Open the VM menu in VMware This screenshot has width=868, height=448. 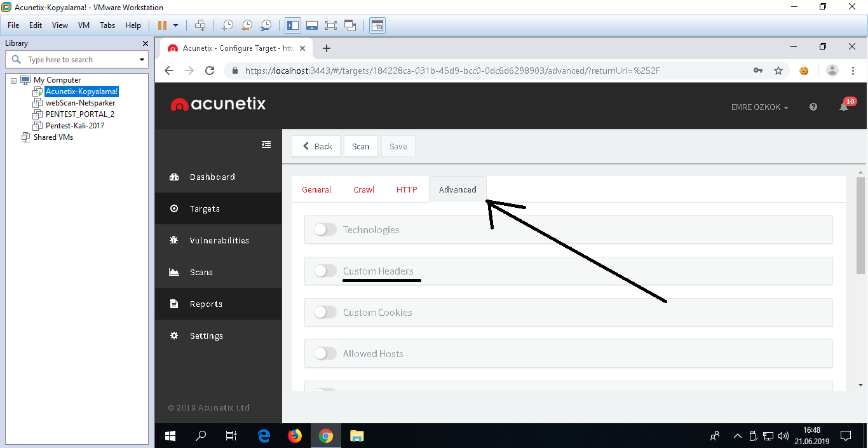point(84,25)
